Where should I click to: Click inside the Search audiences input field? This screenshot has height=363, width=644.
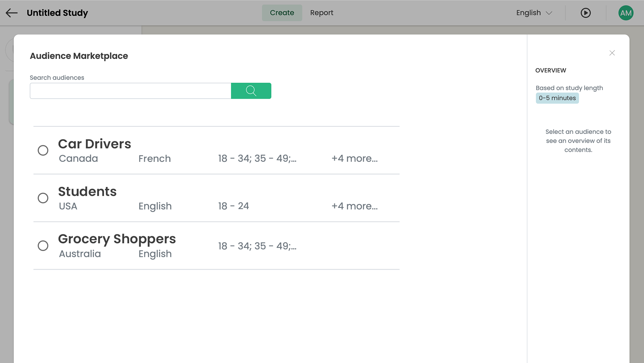(x=129, y=91)
